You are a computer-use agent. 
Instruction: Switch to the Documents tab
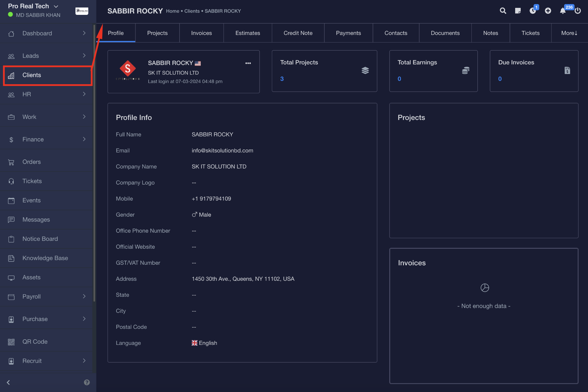[x=445, y=33]
